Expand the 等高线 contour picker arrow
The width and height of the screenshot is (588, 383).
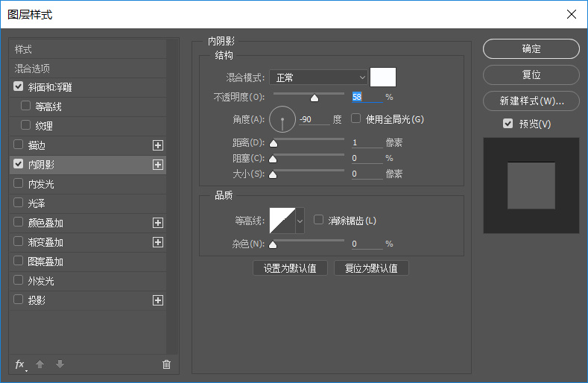tap(300, 221)
